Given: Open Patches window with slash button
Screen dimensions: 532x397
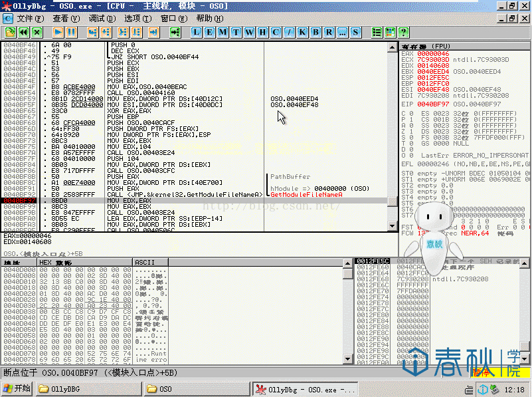Looking at the screenshot, I should click(x=289, y=33).
